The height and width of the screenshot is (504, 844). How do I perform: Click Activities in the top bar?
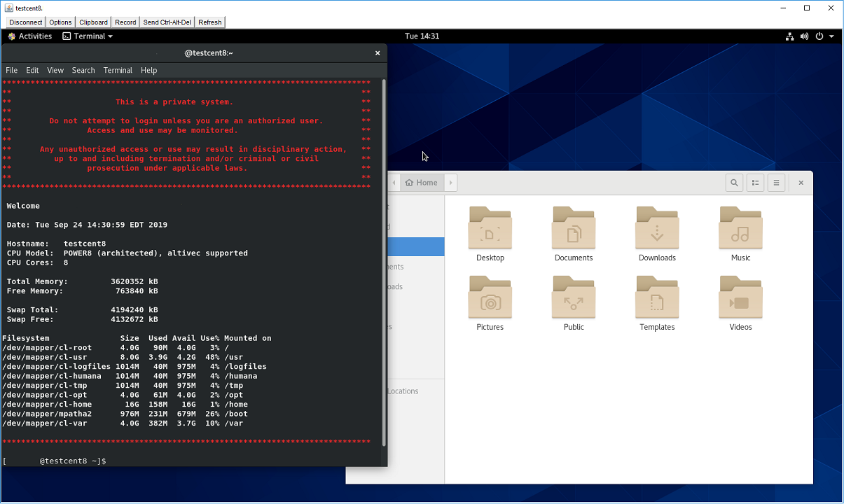(x=30, y=36)
